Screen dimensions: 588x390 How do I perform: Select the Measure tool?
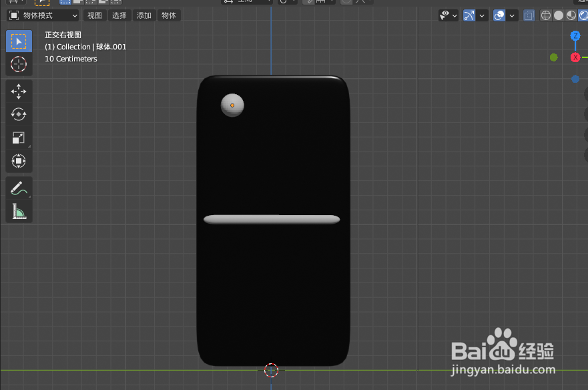19,212
